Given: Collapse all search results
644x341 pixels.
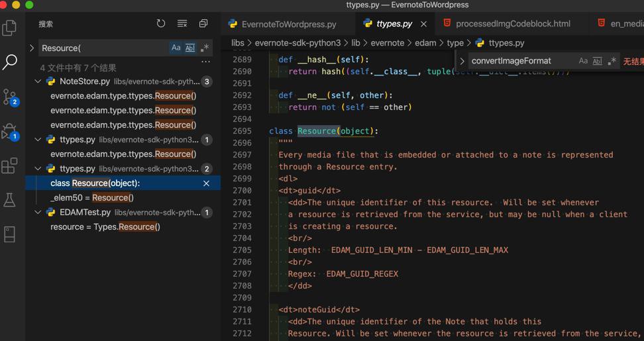Looking at the screenshot, I should point(203,23).
